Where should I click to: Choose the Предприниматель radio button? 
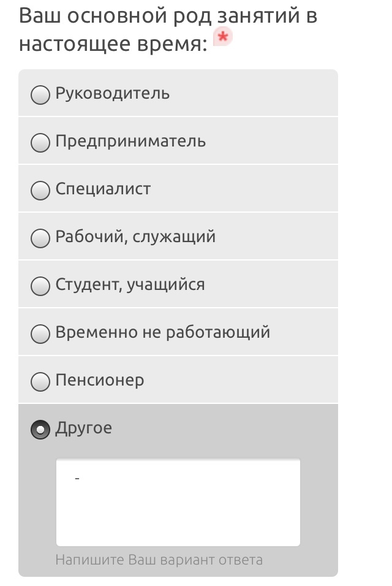(x=40, y=143)
